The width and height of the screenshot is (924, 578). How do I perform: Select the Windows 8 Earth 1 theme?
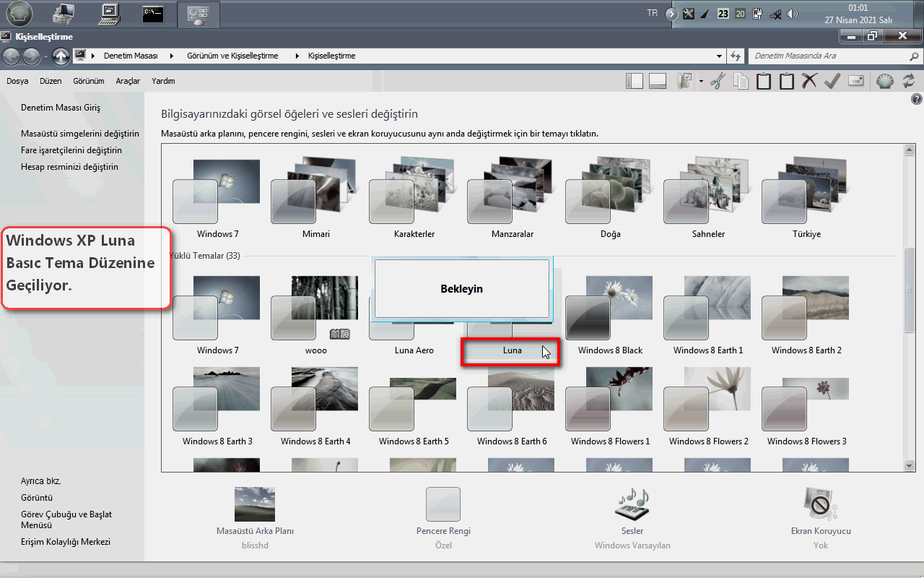pos(709,314)
